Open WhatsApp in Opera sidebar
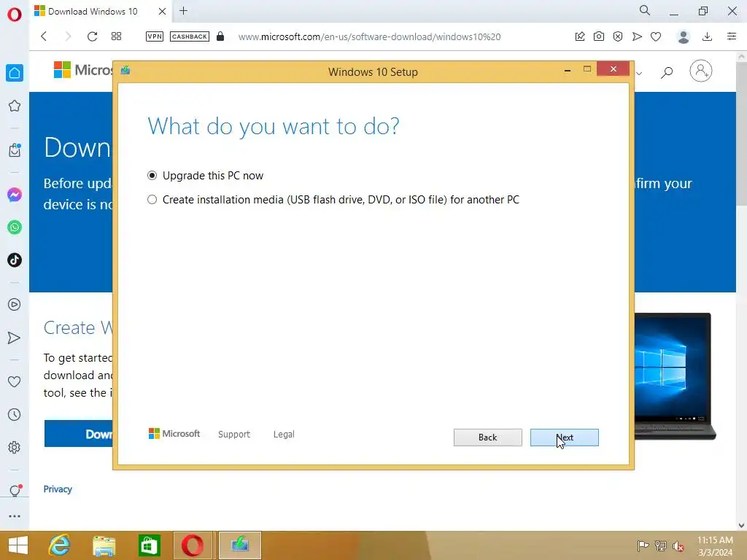Screen dimensions: 747x560 click(x=15, y=227)
